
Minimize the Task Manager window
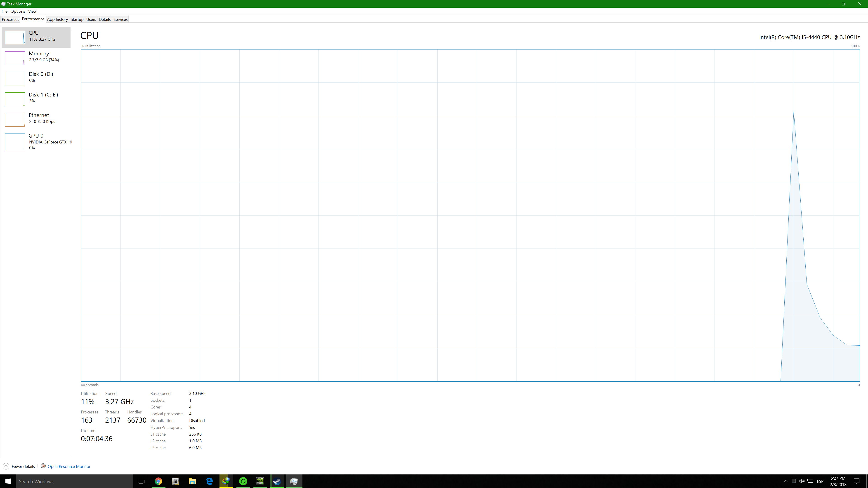[x=828, y=4]
